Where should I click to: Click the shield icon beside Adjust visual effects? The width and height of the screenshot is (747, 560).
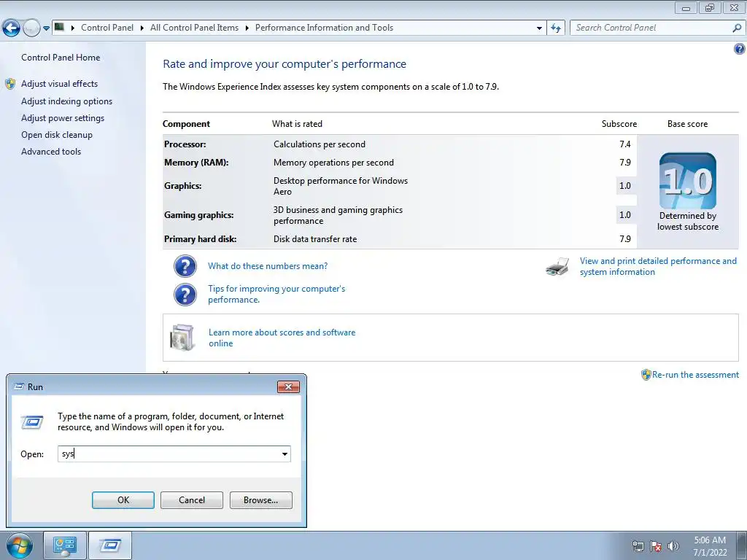(10, 84)
